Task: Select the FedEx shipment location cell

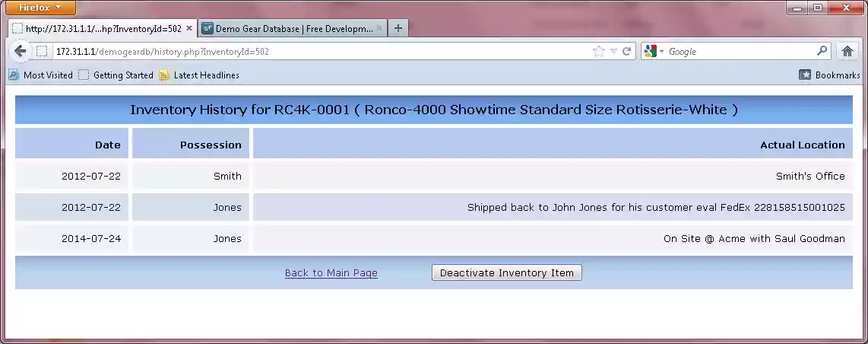Action: 553,207
